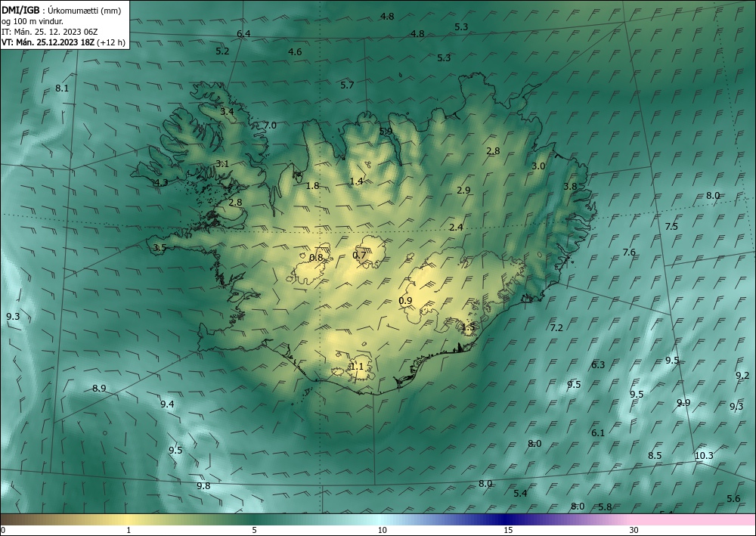Click the 9.2 value on the map
Image resolution: width=756 pixels, height=536 pixels.
742,376
